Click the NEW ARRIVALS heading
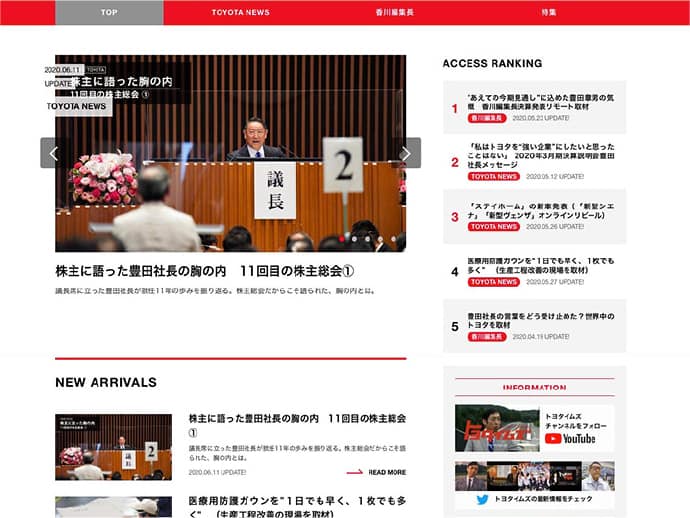Viewport: 690px width, 518px height. point(106,382)
